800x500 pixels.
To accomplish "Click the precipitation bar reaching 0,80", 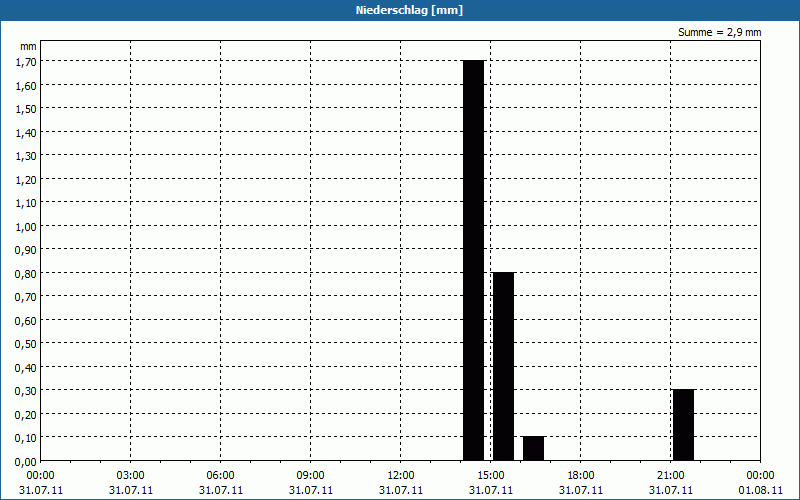I will click(504, 366).
